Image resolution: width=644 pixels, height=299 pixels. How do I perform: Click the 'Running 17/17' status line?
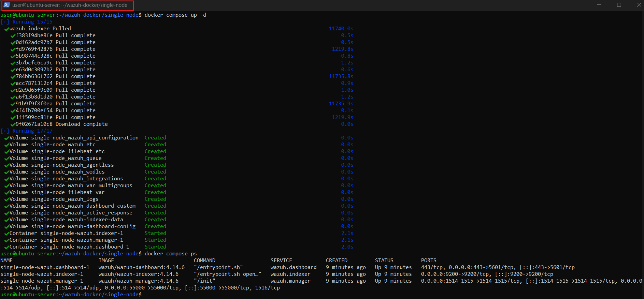(x=27, y=131)
